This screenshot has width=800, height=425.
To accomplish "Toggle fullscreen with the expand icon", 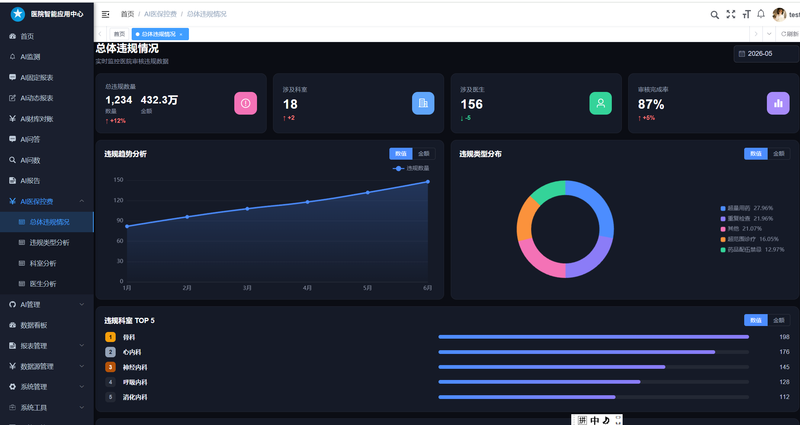I will pyautogui.click(x=731, y=14).
